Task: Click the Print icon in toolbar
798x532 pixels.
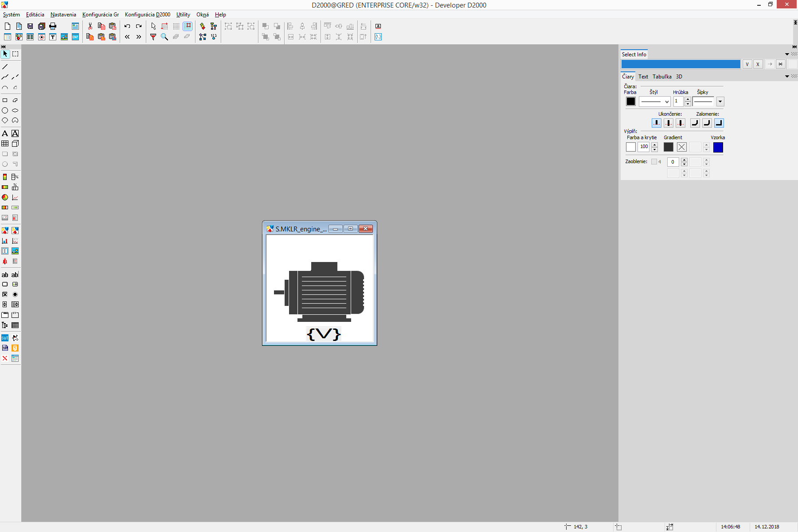Action: [x=53, y=26]
